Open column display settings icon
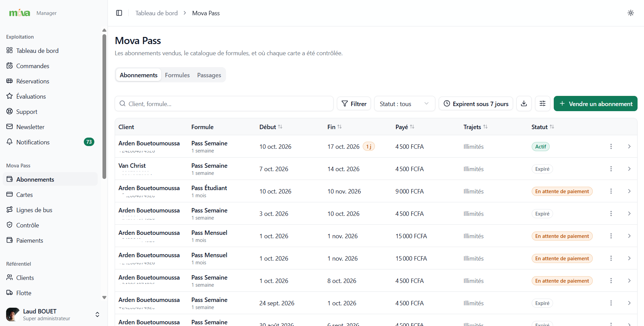644x326 pixels. pos(543,103)
